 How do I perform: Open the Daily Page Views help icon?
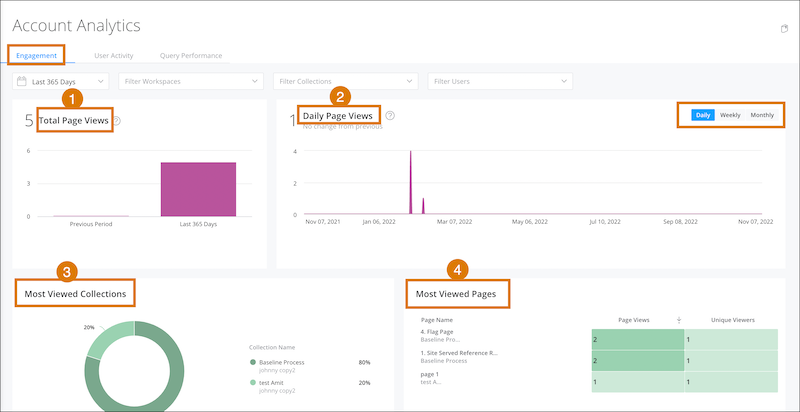pos(390,116)
